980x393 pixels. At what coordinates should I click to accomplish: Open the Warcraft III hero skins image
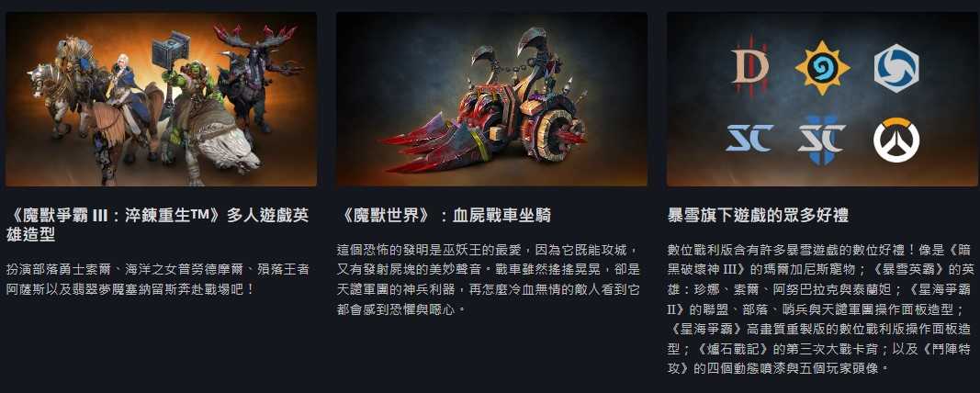pyautogui.click(x=162, y=99)
